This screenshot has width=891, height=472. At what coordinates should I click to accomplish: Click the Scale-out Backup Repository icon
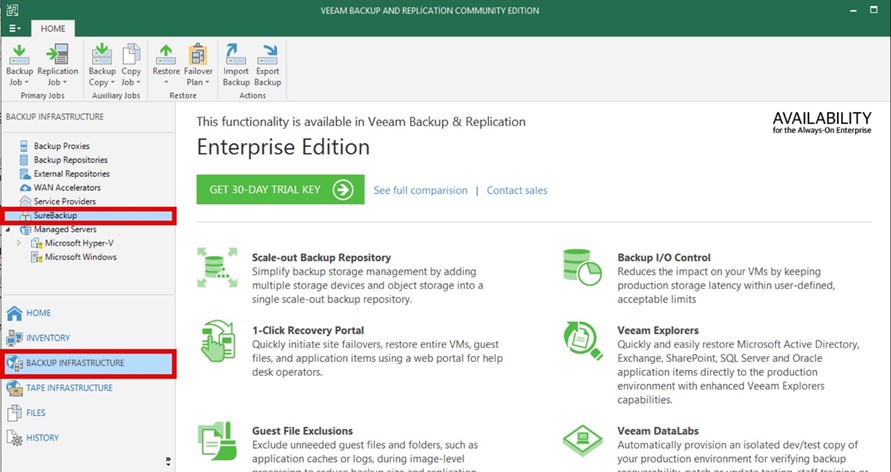(x=217, y=267)
